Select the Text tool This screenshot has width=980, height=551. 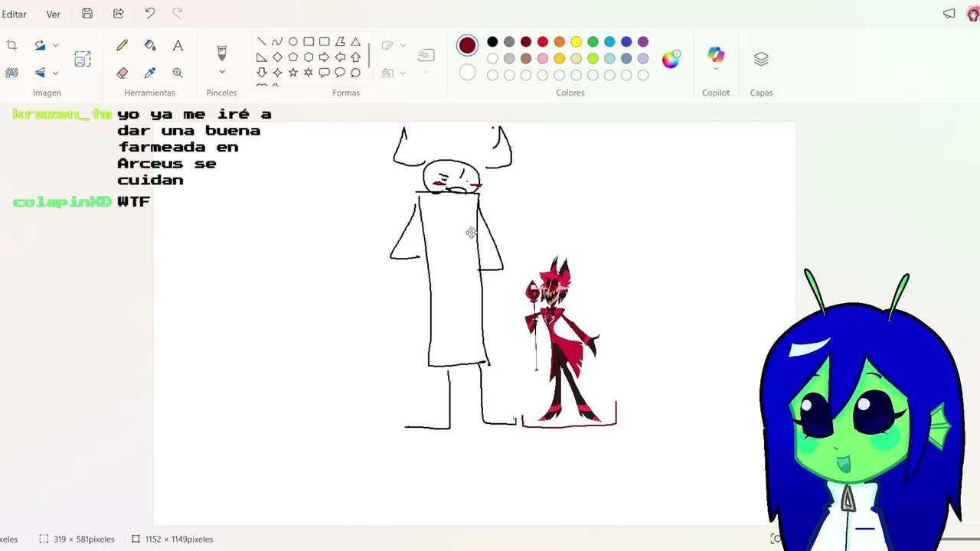pos(178,46)
